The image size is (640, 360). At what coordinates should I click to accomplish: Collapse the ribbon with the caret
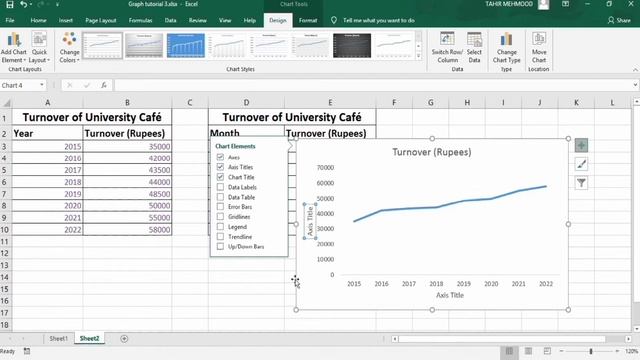635,70
